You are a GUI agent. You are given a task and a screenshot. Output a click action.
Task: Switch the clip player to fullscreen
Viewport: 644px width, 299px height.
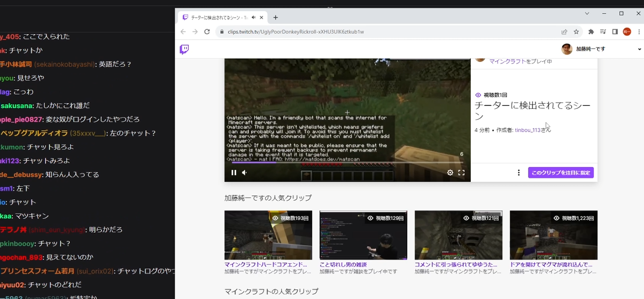pos(461,172)
